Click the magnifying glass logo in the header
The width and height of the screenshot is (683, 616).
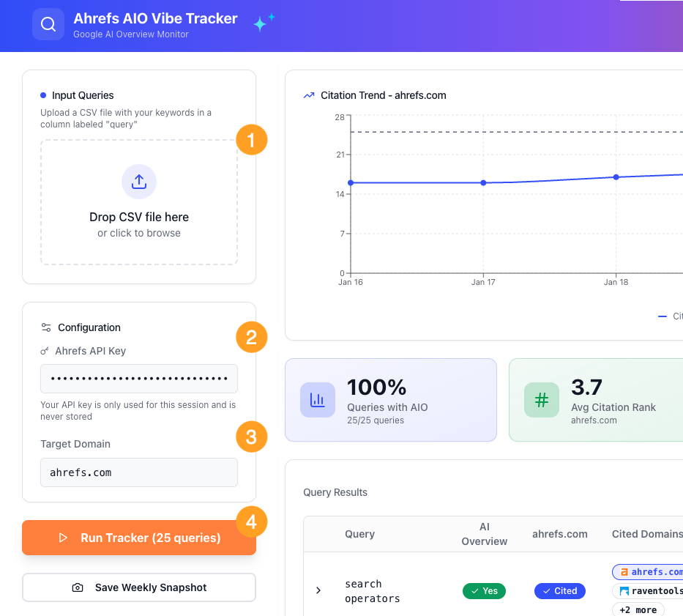click(48, 23)
